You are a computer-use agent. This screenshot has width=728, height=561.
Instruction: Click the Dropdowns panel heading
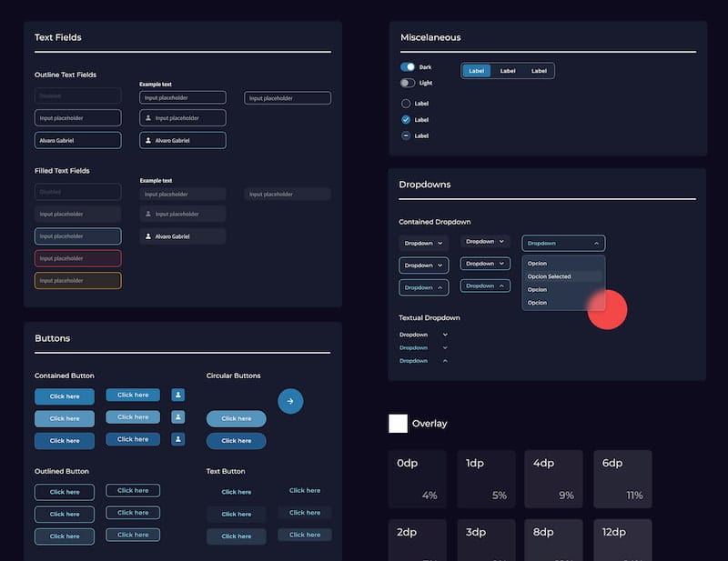(425, 185)
